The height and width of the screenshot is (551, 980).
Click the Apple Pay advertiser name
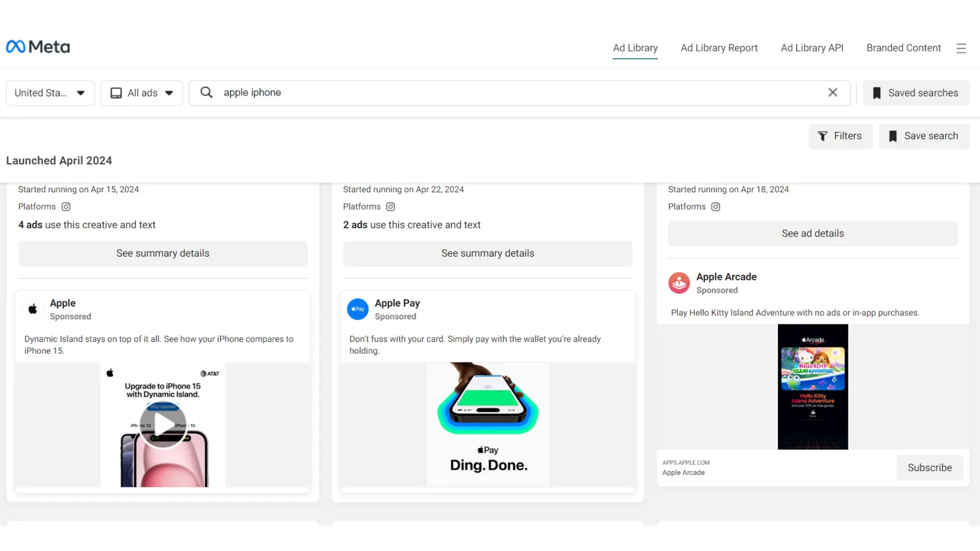(x=398, y=303)
